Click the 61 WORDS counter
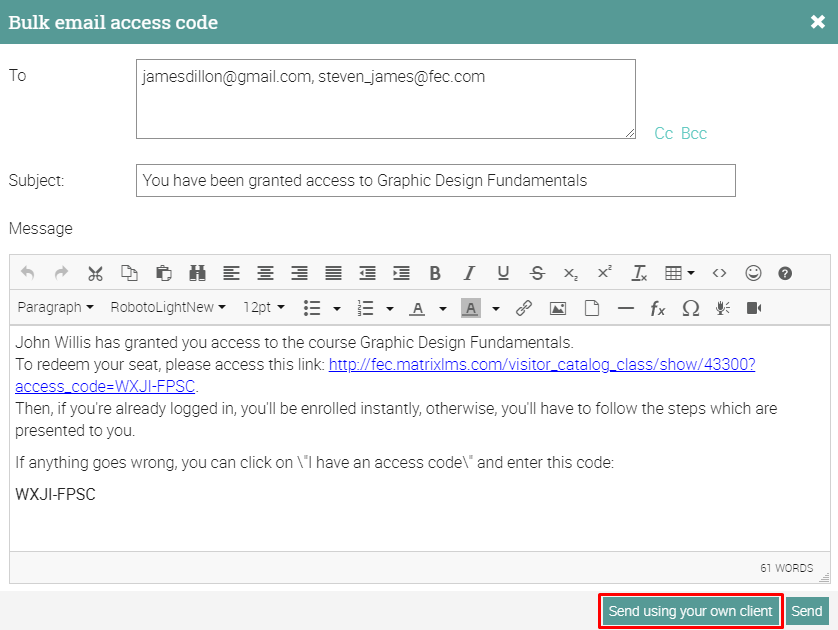The width and height of the screenshot is (838, 630). (x=786, y=568)
